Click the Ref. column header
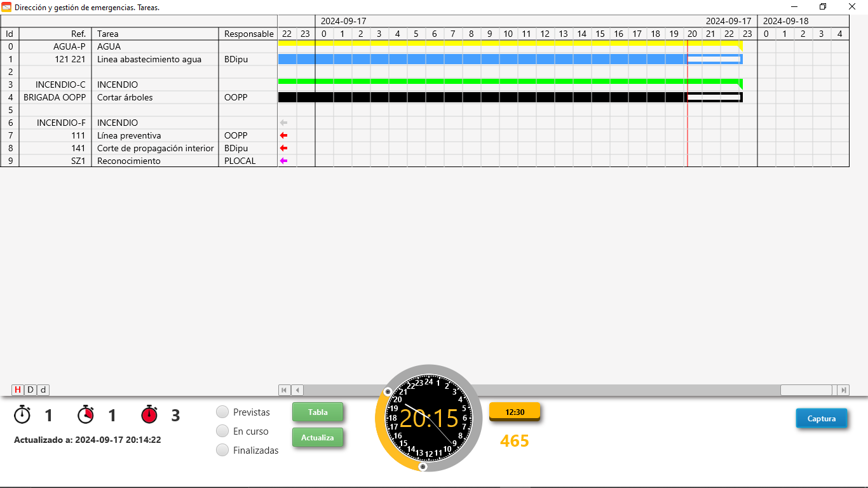The height and width of the screenshot is (488, 868). click(x=55, y=34)
